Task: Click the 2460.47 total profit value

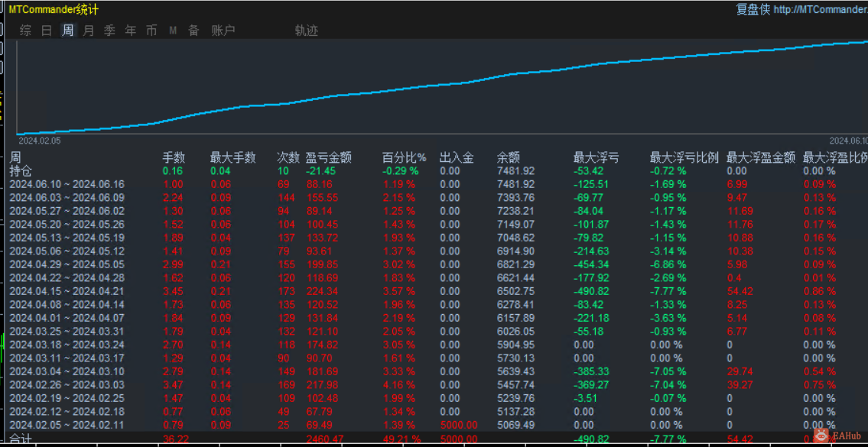Action: (x=325, y=439)
